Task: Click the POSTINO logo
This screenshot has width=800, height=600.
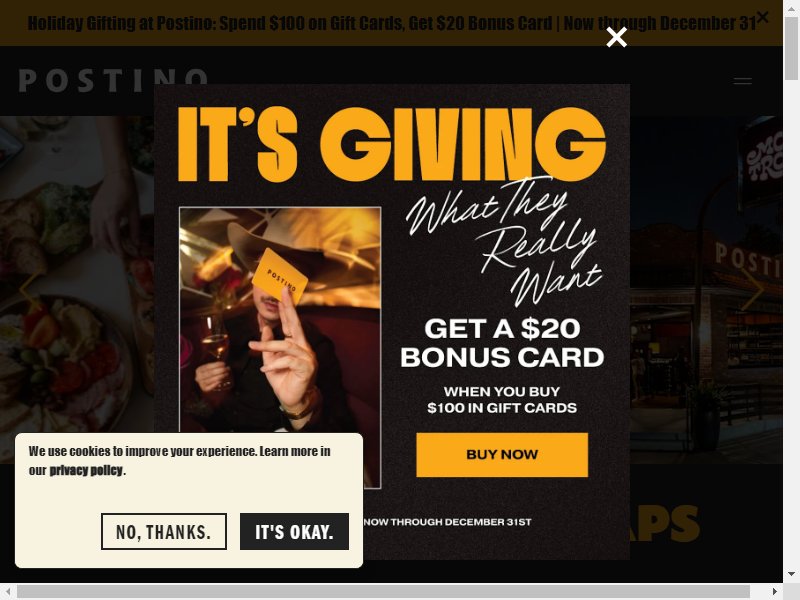Action: click(113, 81)
